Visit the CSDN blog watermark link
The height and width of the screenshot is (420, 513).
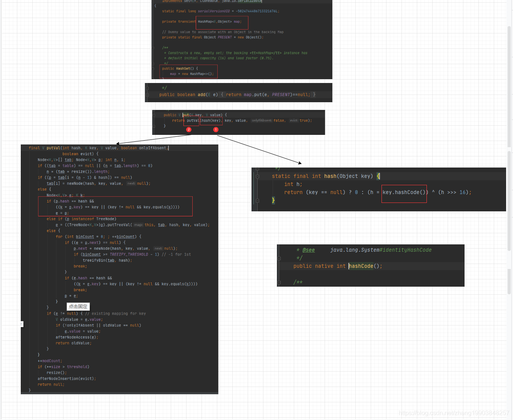click(x=454, y=413)
